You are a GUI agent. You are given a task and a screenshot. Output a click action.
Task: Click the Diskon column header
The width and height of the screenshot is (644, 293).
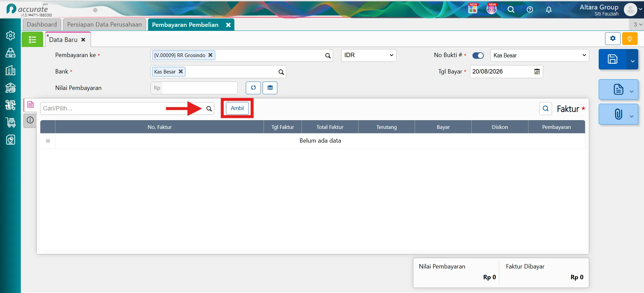[x=500, y=127]
